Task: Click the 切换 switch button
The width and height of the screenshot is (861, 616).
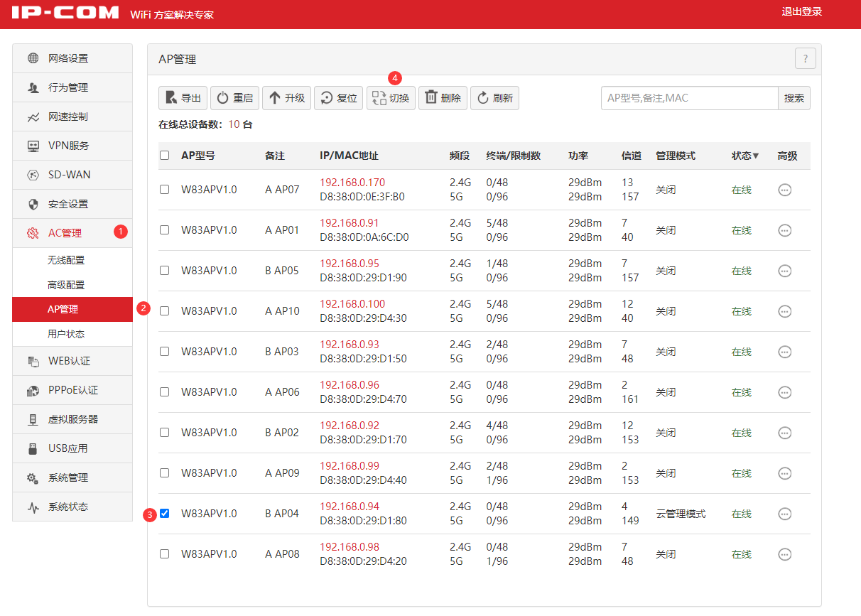Action: 391,98
